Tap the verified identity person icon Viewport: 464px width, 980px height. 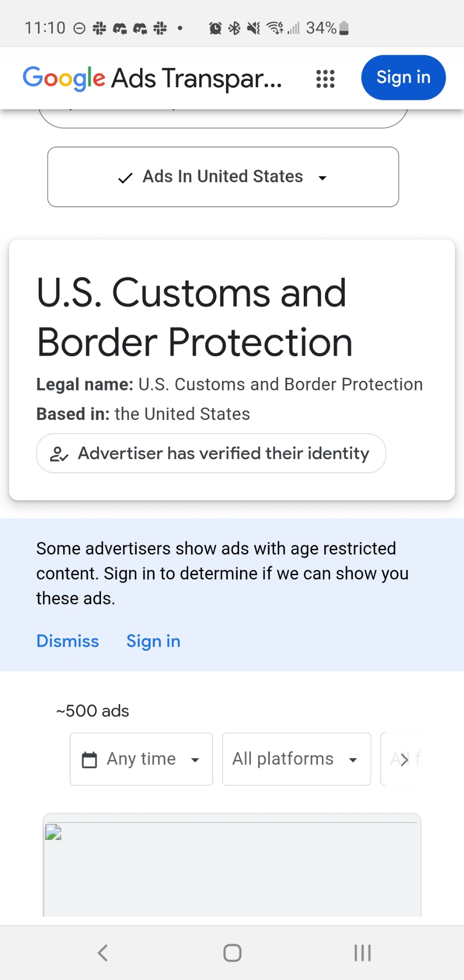point(59,454)
